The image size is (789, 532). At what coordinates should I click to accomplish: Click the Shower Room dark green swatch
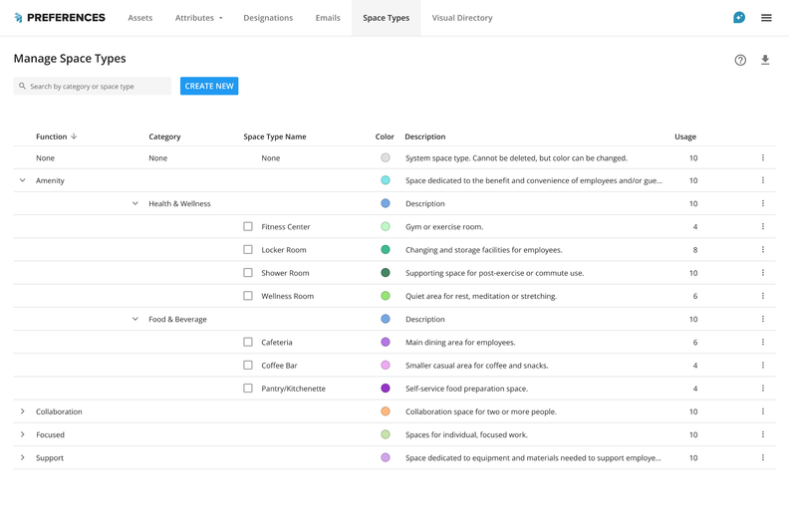386,273
